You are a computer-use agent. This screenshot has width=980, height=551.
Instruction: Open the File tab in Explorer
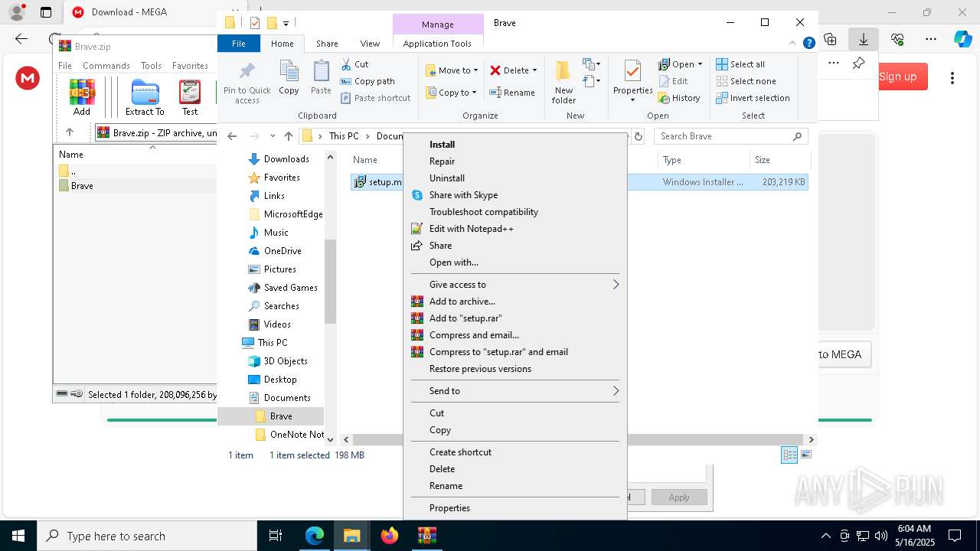(x=239, y=44)
